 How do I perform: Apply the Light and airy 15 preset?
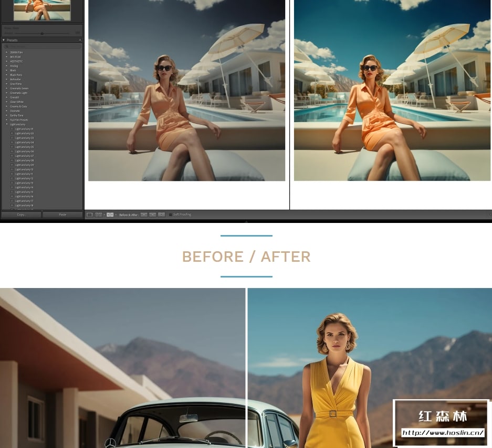pyautogui.click(x=24, y=192)
